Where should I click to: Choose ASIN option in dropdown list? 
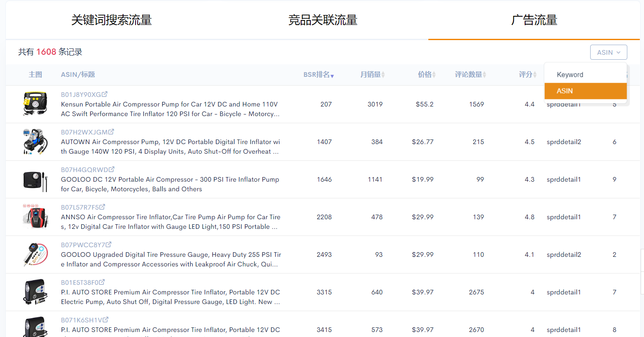pos(586,91)
